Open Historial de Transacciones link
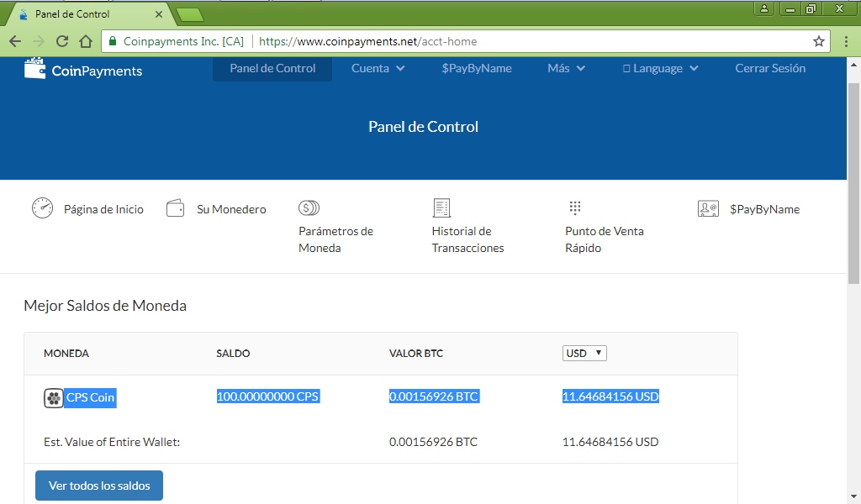 pyautogui.click(x=467, y=239)
